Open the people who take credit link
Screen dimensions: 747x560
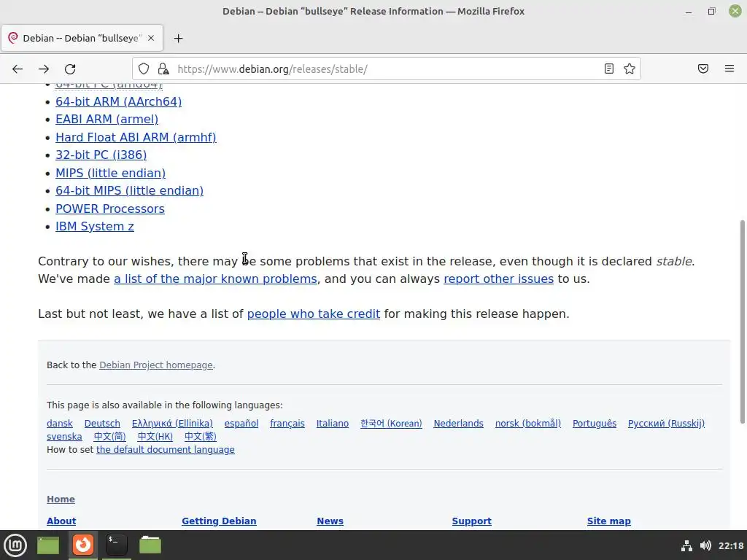coord(314,314)
